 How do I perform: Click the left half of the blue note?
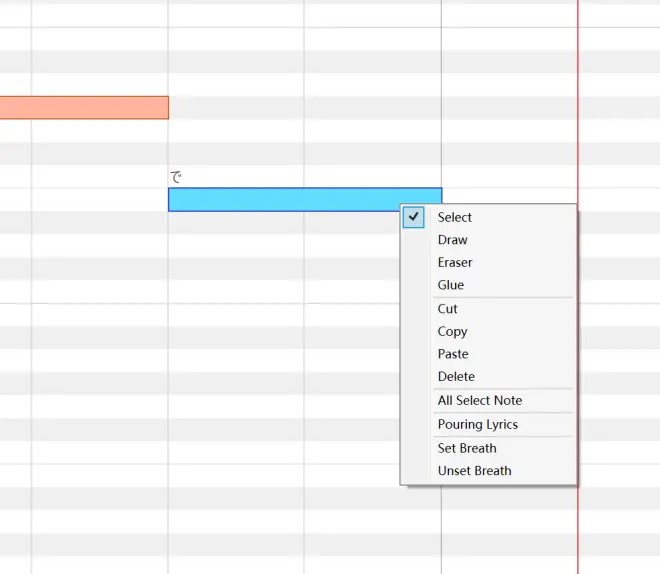coord(237,199)
